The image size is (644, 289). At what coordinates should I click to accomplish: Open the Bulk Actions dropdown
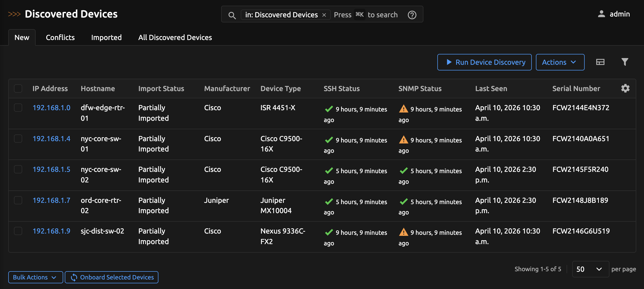tap(35, 277)
